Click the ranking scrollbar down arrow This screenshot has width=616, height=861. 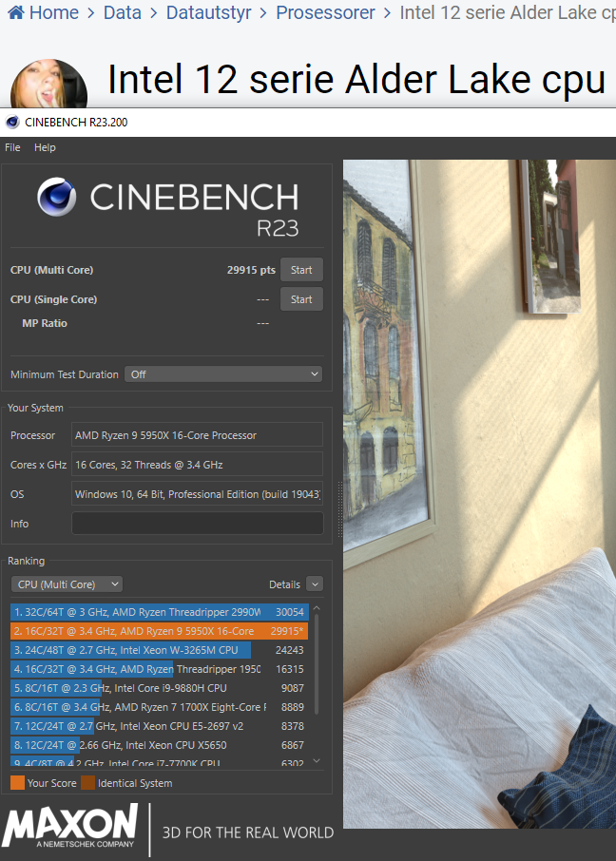[317, 760]
